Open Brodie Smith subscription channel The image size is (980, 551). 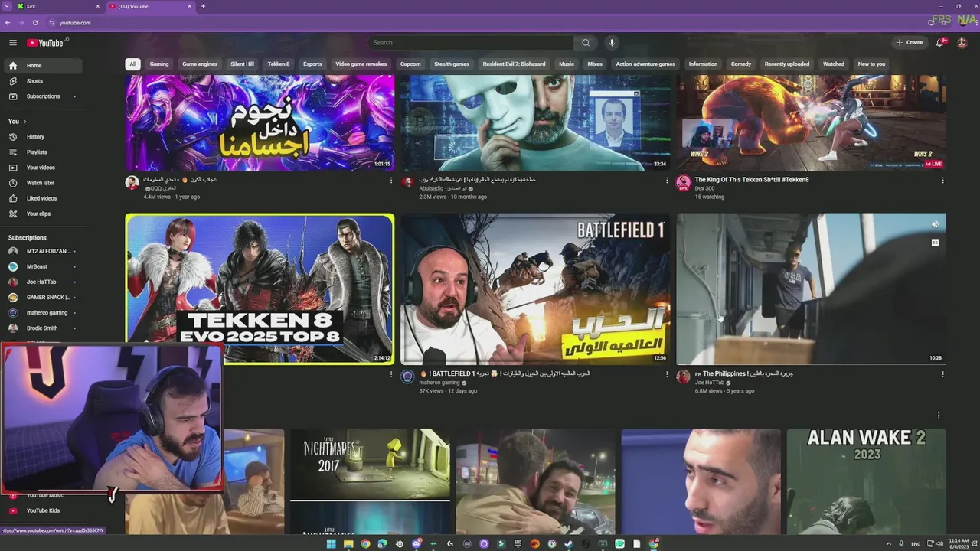(42, 328)
